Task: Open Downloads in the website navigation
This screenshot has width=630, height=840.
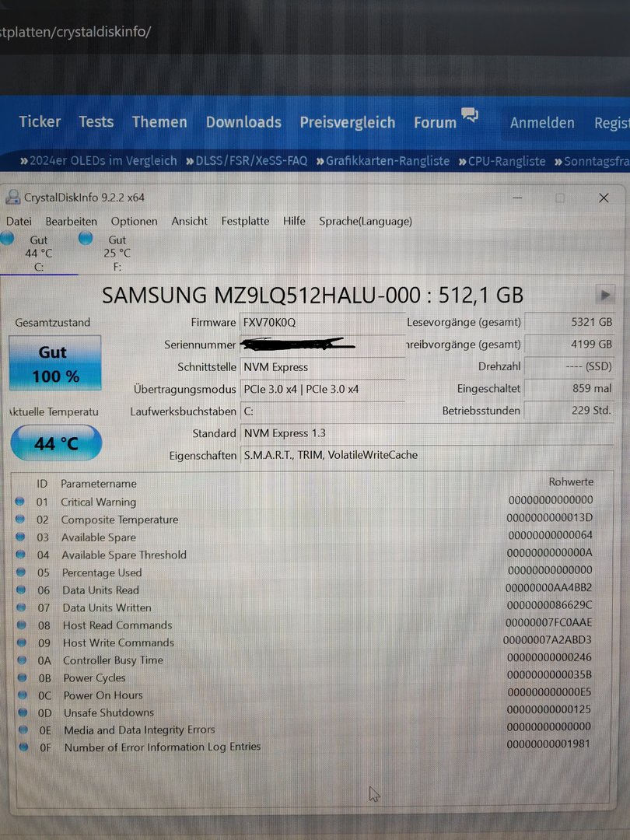Action: click(243, 122)
